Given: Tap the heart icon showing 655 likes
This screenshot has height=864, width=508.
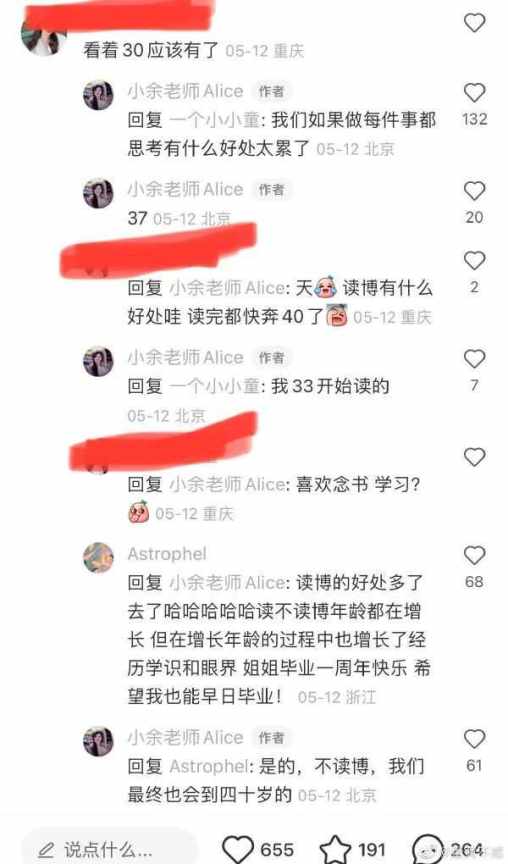Looking at the screenshot, I should (237, 849).
